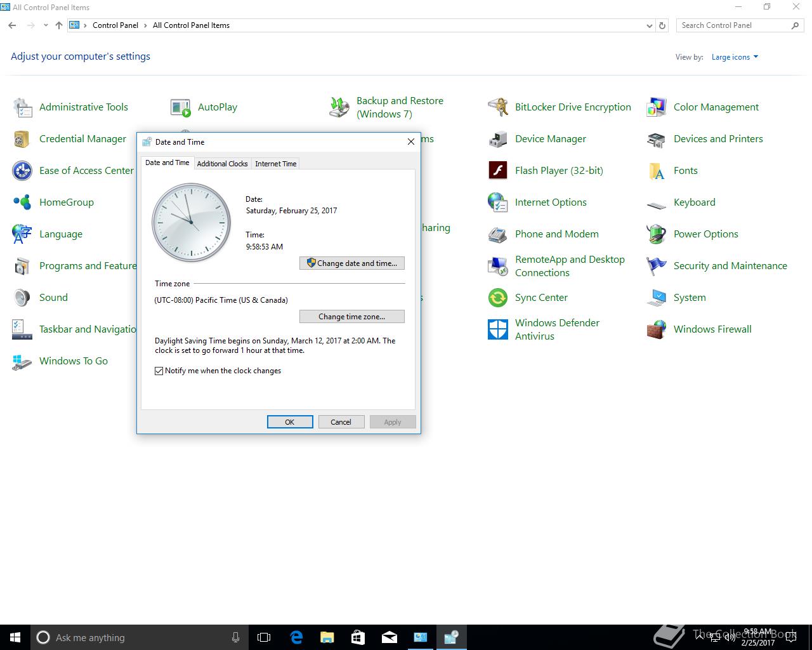
Task: Open Device Manager icon
Action: click(498, 139)
